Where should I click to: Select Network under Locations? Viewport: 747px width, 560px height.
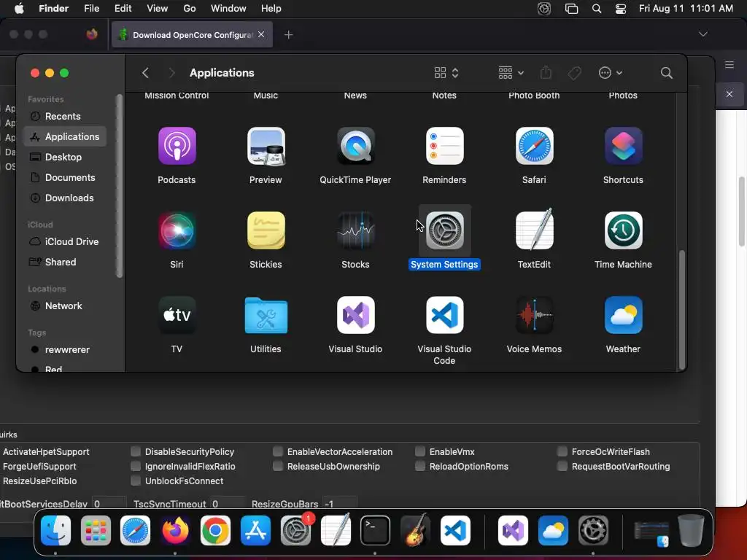pos(65,306)
